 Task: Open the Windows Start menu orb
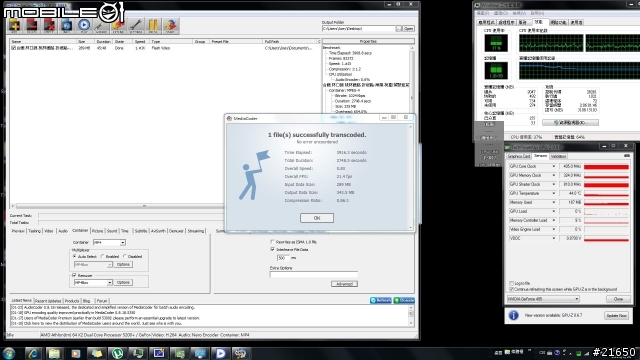[x=9, y=353]
